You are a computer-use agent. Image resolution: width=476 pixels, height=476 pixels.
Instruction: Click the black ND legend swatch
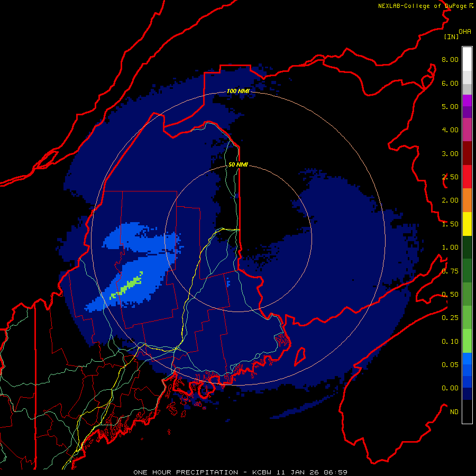click(467, 411)
